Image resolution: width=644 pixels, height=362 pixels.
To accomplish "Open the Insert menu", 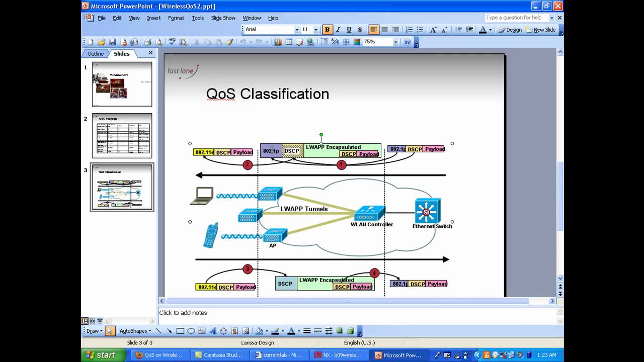I will point(153,18).
